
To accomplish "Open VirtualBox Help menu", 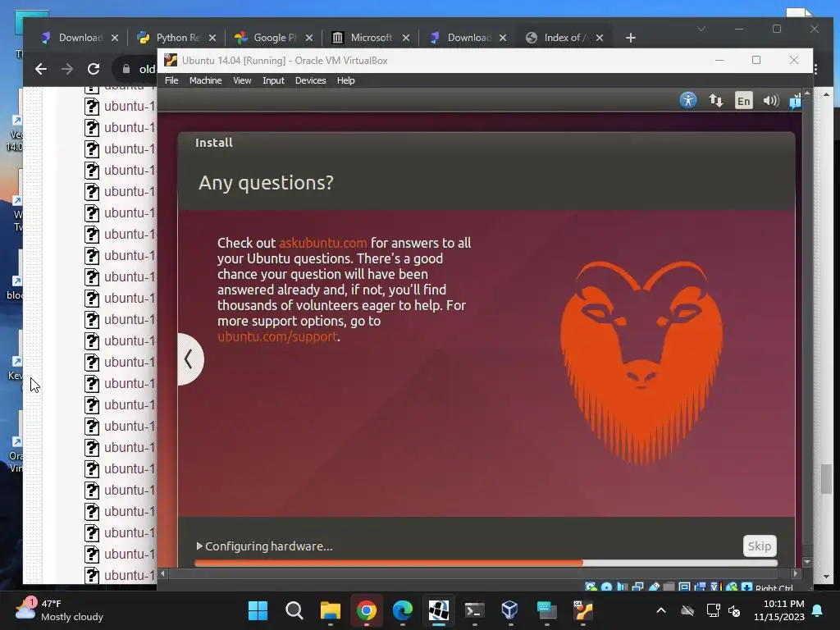I will (x=345, y=80).
